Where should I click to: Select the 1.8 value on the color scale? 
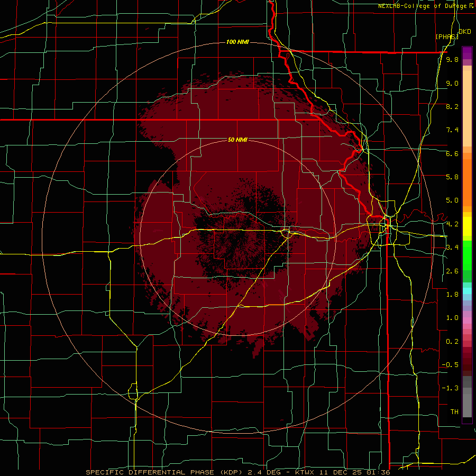452,295
